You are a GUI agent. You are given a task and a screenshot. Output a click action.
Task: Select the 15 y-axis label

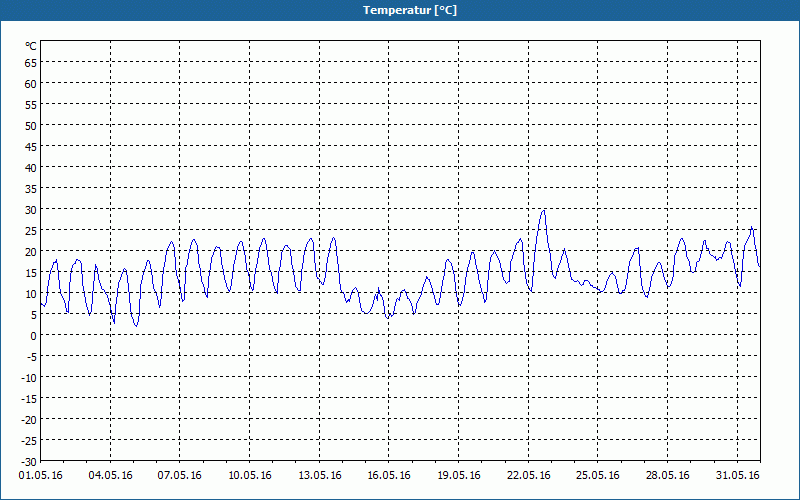tap(31, 273)
